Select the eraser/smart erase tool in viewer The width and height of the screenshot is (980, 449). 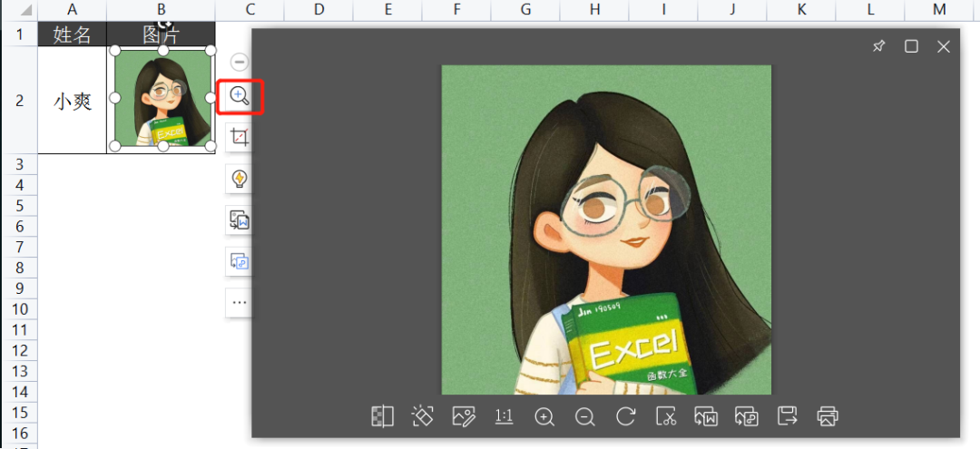pyautogui.click(x=423, y=416)
